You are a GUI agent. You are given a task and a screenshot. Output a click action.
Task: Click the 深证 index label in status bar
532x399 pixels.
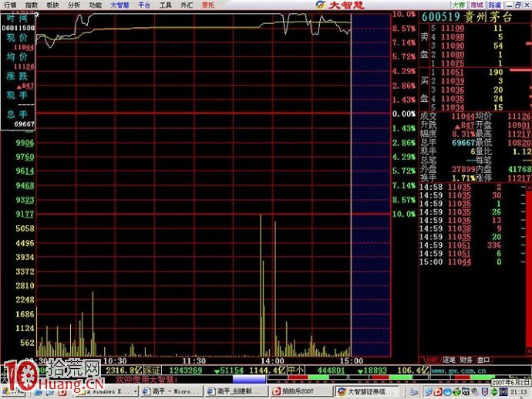152,370
